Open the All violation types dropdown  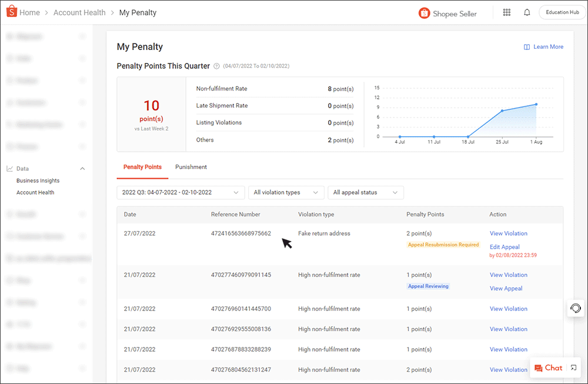click(x=286, y=192)
